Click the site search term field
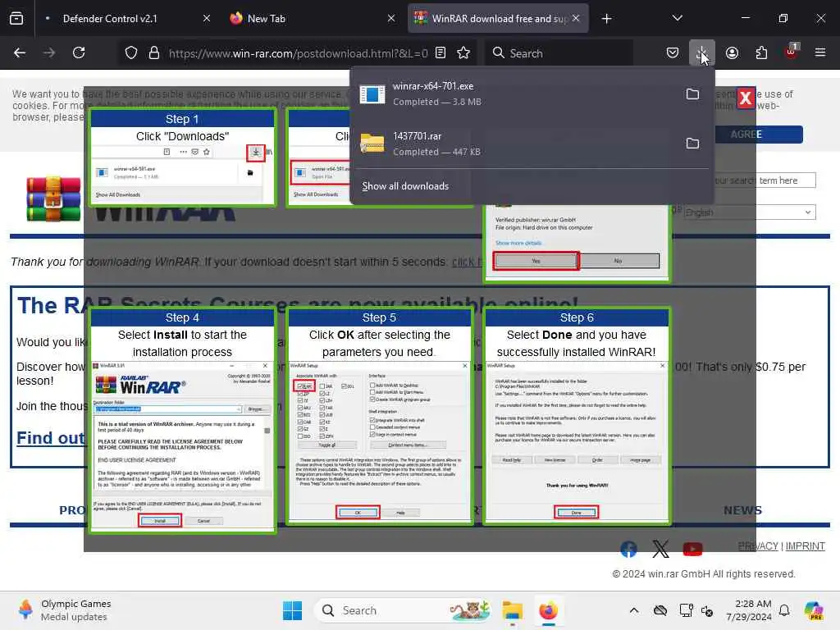This screenshot has height=630, width=840. coord(765,180)
